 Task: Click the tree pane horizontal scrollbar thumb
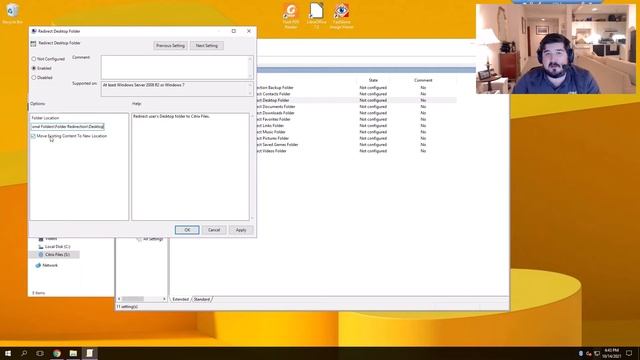click(133, 299)
